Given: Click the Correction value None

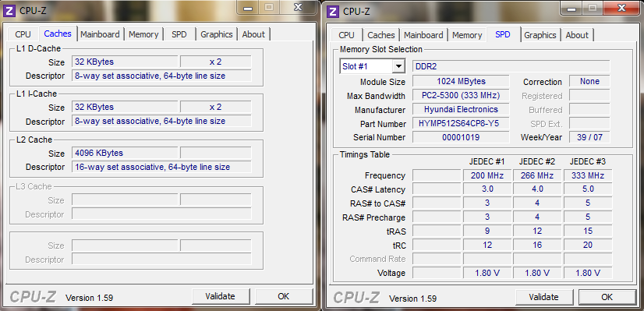Looking at the screenshot, I should (x=589, y=81).
